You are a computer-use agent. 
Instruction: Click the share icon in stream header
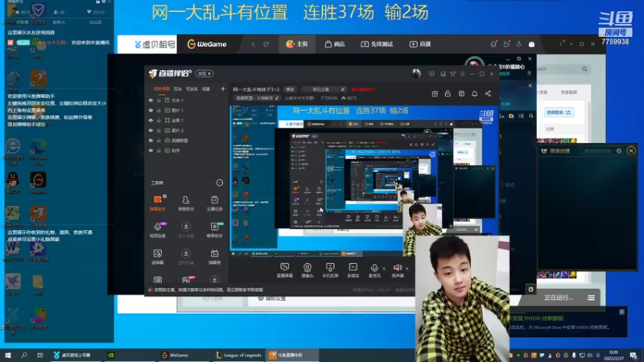pos(488,93)
